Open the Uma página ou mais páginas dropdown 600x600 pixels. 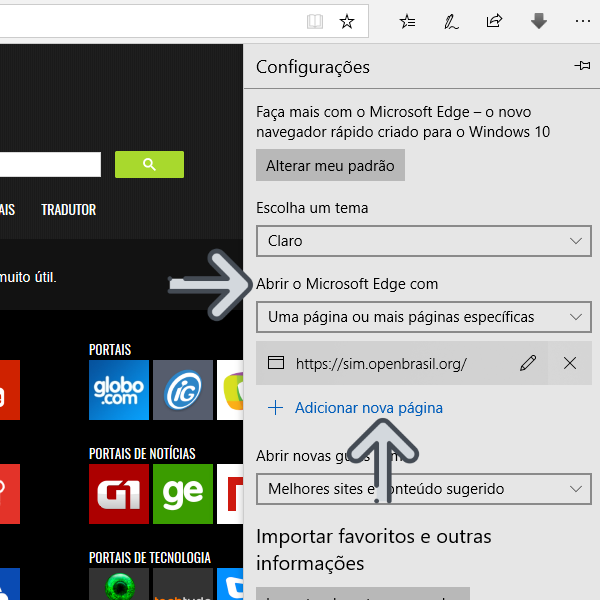424,317
